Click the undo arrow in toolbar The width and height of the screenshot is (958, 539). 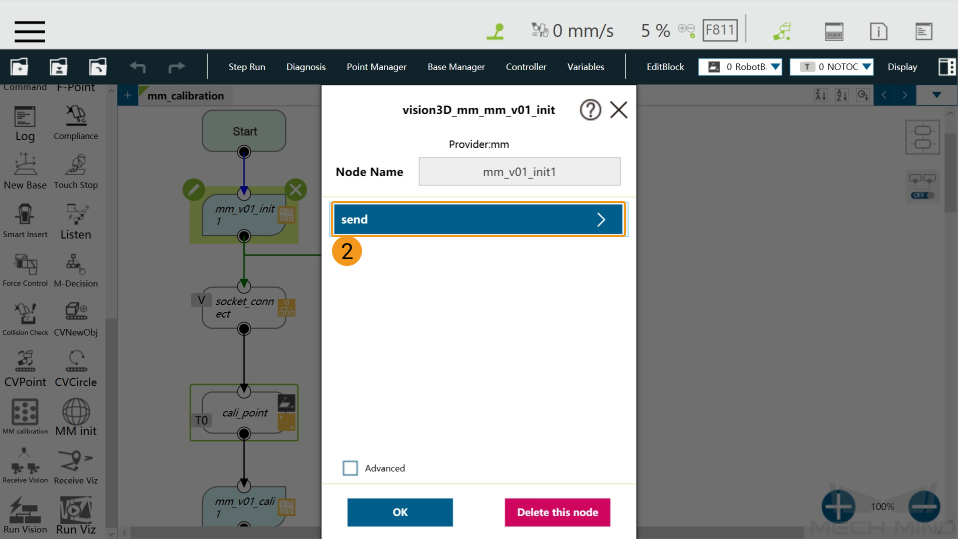(137, 67)
